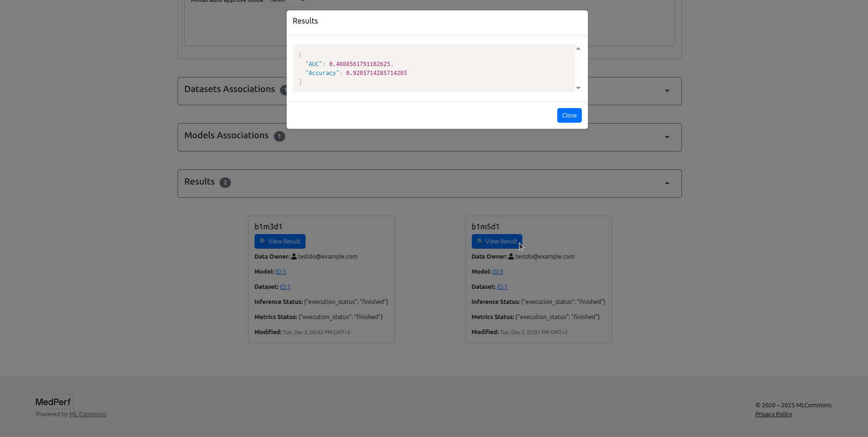Click the MedPerf logo in the footer

click(x=53, y=402)
